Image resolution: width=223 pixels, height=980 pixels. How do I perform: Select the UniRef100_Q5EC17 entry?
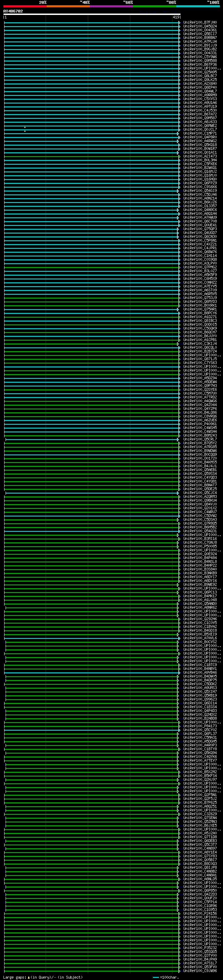coord(200,34)
